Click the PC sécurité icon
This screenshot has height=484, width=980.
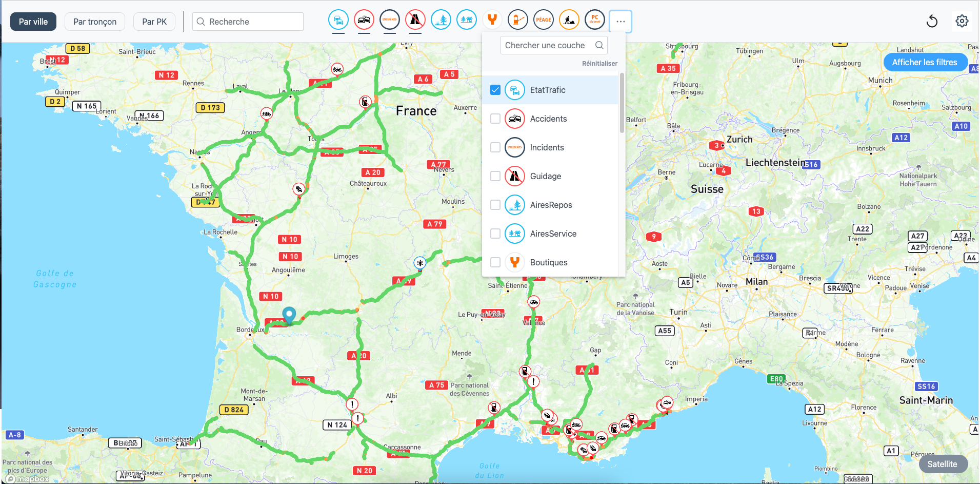coord(595,21)
